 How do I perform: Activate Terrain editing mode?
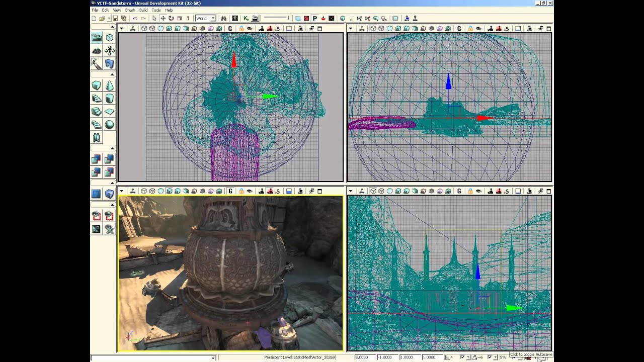(96, 51)
